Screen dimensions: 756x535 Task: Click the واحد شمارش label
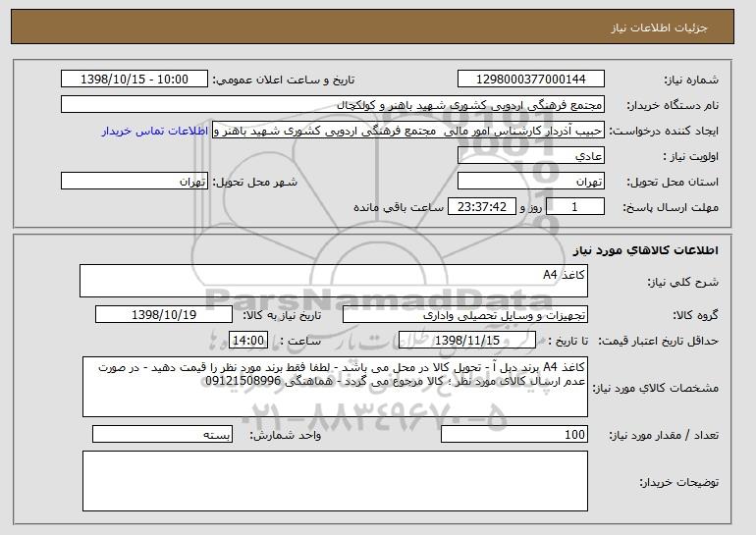pyautogui.click(x=286, y=435)
